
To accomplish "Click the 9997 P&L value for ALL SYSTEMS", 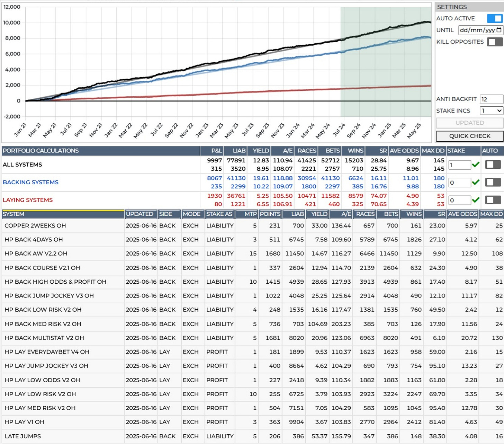I will point(215,160).
